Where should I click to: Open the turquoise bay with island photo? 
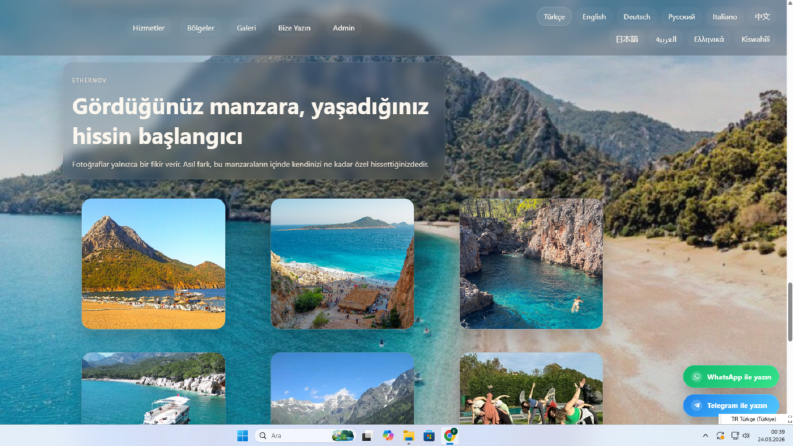pyautogui.click(x=342, y=263)
